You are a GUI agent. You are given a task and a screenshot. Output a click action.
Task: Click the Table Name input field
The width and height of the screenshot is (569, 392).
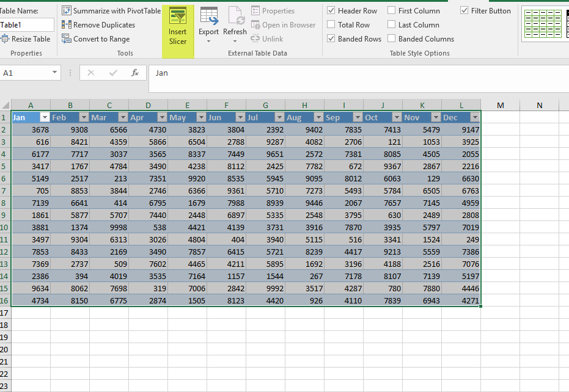[x=27, y=25]
